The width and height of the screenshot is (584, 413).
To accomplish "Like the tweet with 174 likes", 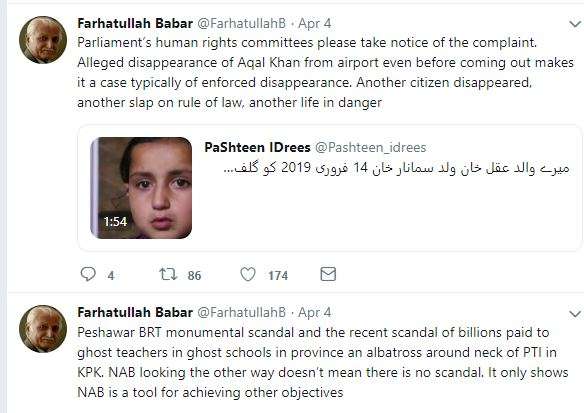I will 248,274.
